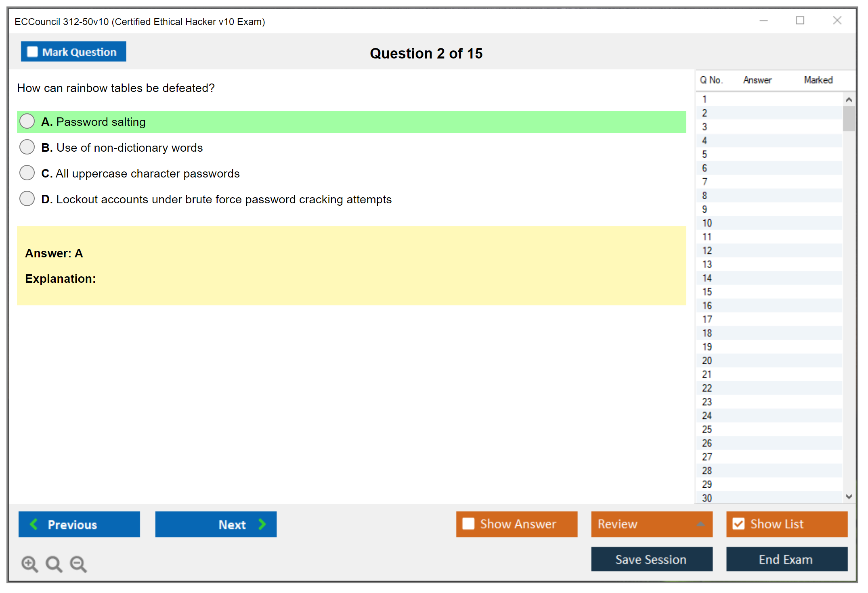Viewport: 868px width, 593px height.
Task: Click the reset zoom magnifier icon
Action: click(x=53, y=563)
